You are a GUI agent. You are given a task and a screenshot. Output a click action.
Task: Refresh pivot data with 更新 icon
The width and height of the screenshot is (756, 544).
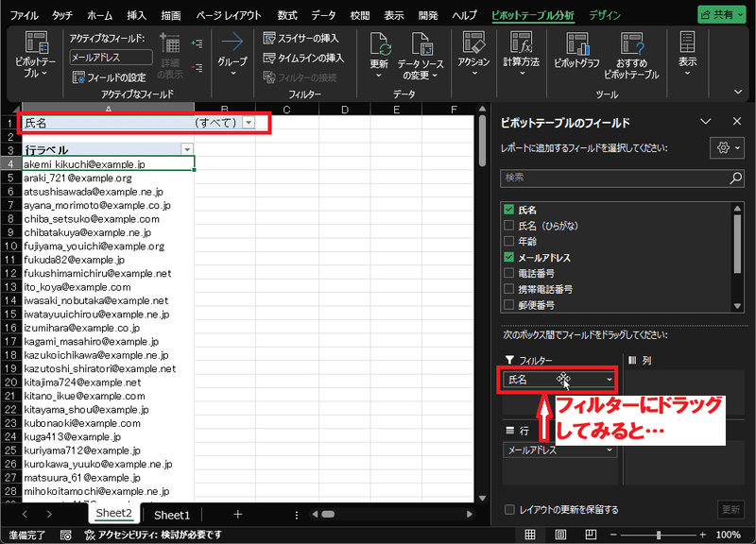tap(379, 55)
